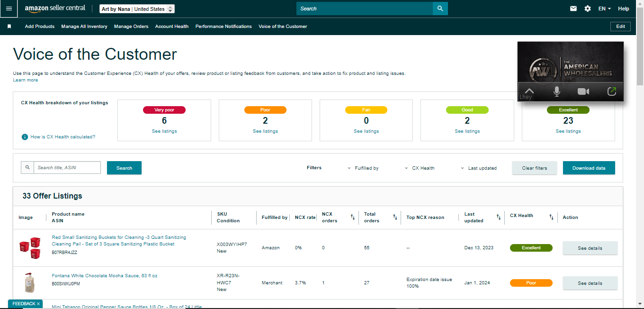This screenshot has height=309, width=644.
Task: Click Clear filters button
Action: (535, 168)
